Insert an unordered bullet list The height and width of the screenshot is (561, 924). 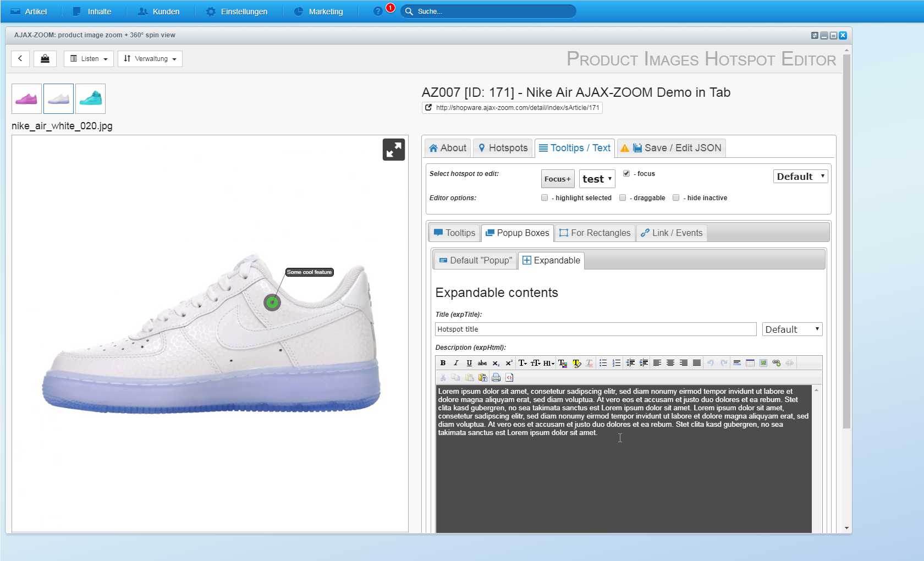click(603, 363)
